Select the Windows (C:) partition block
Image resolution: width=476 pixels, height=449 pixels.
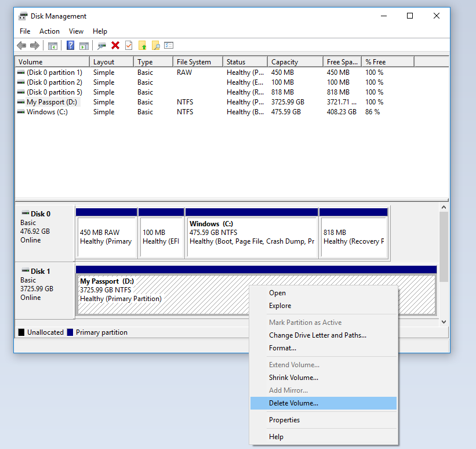pyautogui.click(x=252, y=233)
